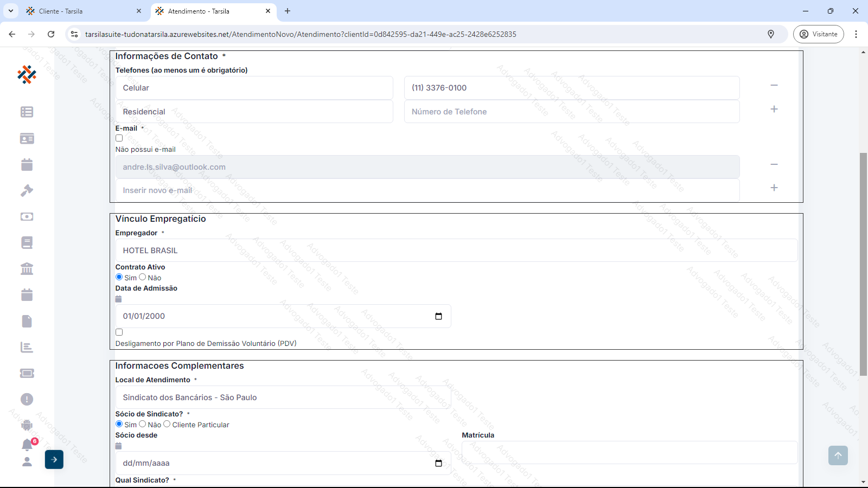Remove the (11) 3376-0100 phone row

[x=774, y=85]
